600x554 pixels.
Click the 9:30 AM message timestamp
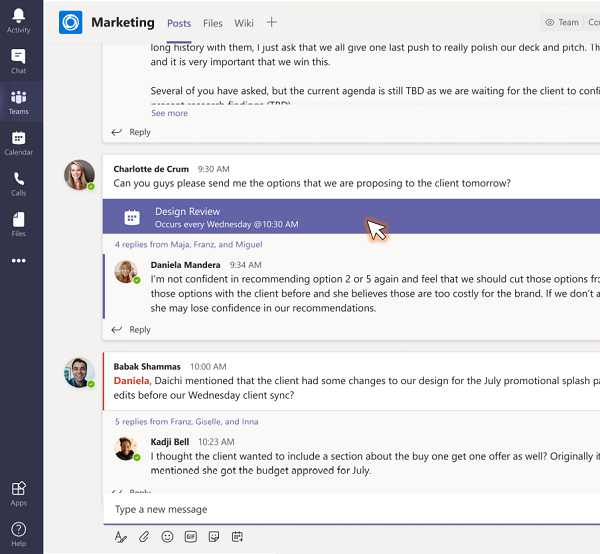pyautogui.click(x=214, y=169)
